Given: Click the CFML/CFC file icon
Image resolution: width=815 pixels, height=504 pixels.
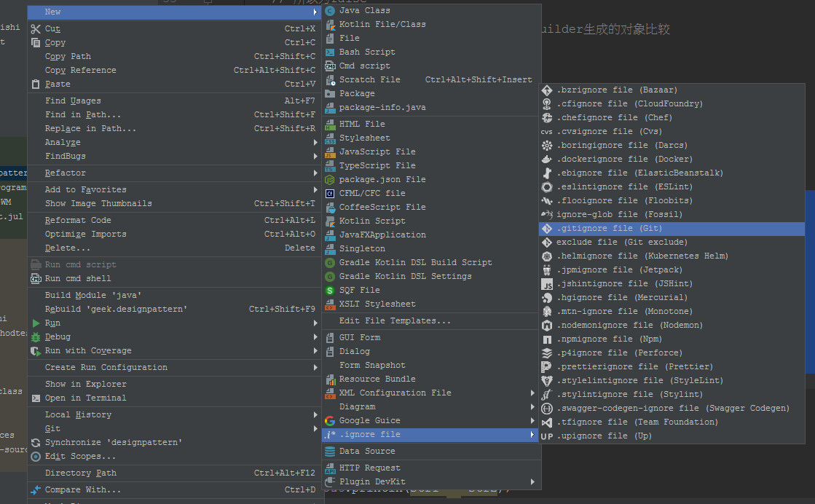Looking at the screenshot, I should click(329, 193).
